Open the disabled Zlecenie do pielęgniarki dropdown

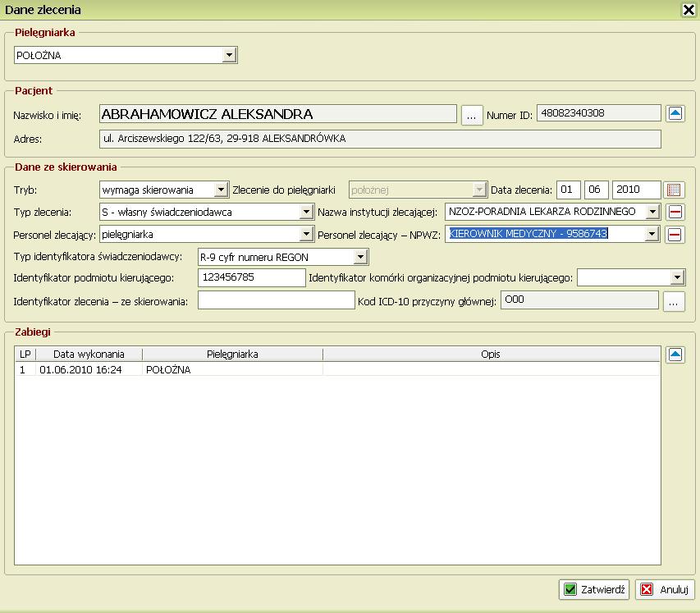coord(479,190)
